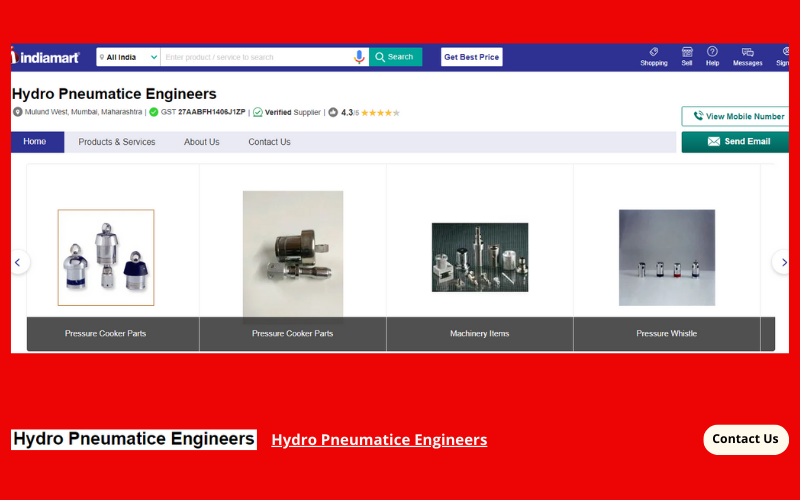Activate voice search microphone icon
Screen dimensions: 800x500
point(359,57)
